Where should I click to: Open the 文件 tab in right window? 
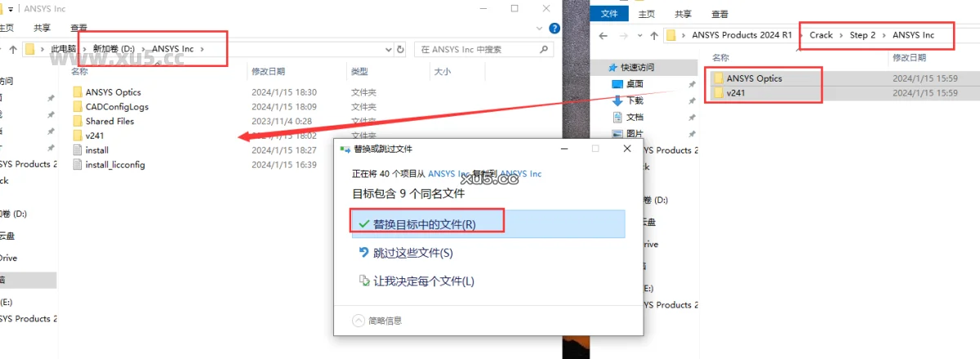tap(609, 14)
